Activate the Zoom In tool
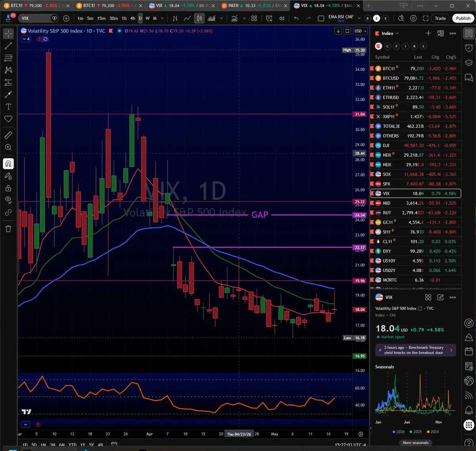This screenshot has height=451, width=476. tap(8, 147)
